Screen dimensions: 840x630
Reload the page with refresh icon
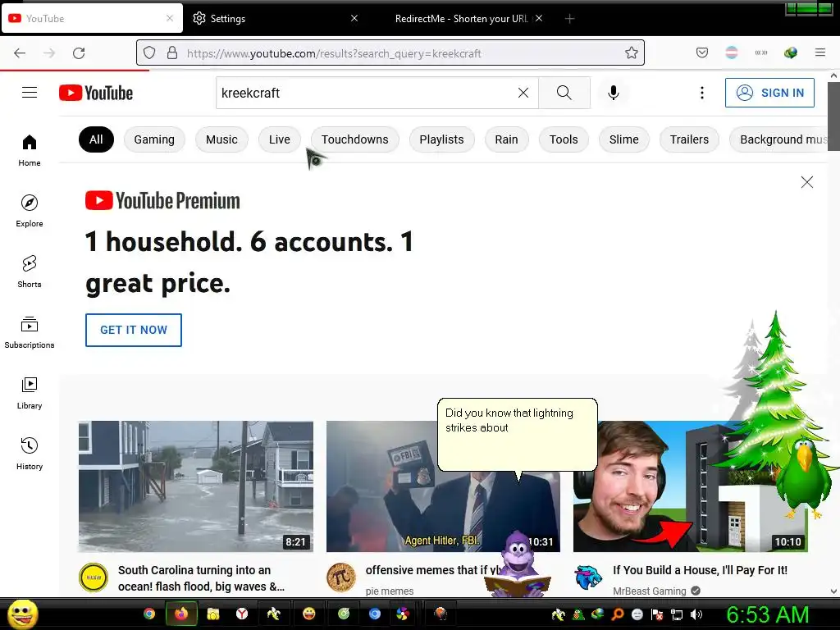tap(79, 53)
